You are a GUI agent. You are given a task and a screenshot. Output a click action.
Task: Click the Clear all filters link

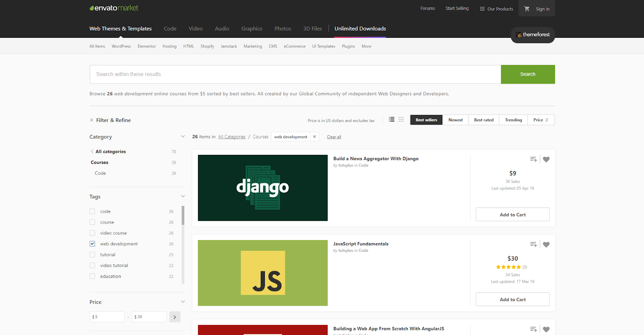[x=334, y=137]
